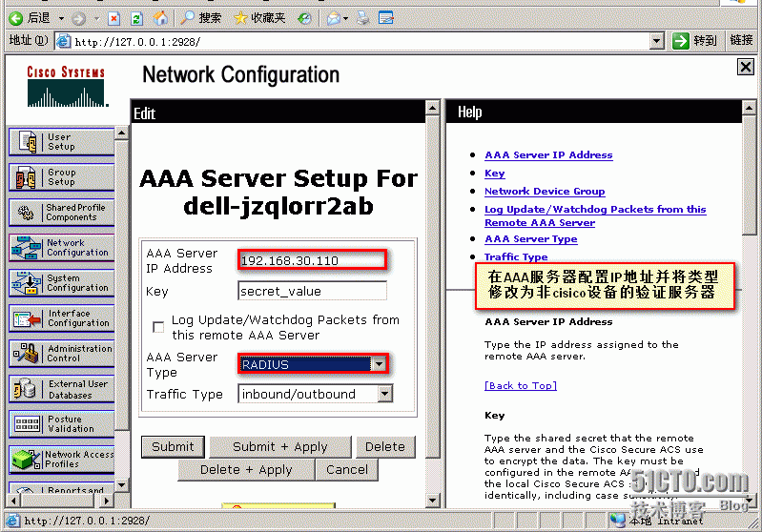This screenshot has height=532, width=762.
Task: Open Log Update/Watchdog Packets help link
Action: tap(595, 215)
